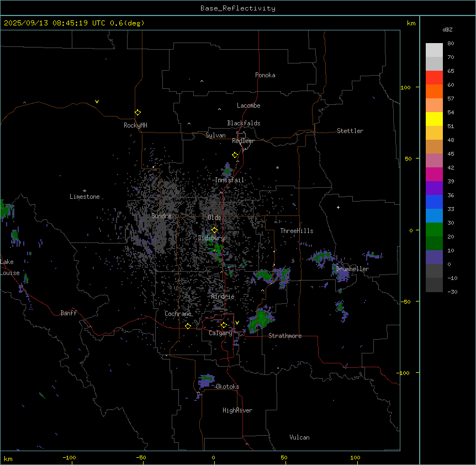
Task: Select the white 80-70 dBZ swatch
Action: [x=434, y=50]
